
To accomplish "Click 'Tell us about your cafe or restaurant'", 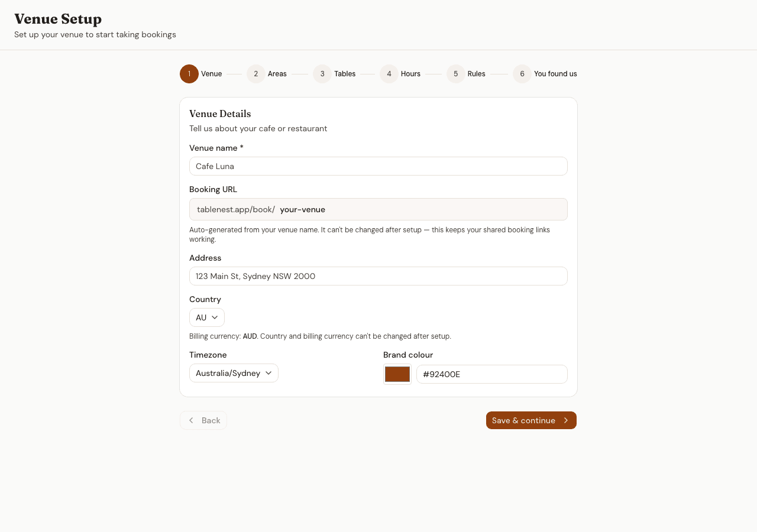I will 258,128.
